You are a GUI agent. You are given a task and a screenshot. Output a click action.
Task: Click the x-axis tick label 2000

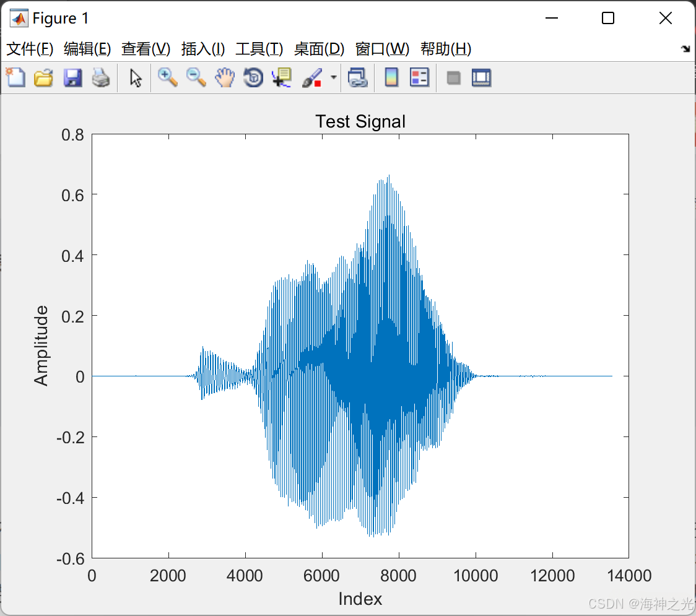(x=168, y=576)
